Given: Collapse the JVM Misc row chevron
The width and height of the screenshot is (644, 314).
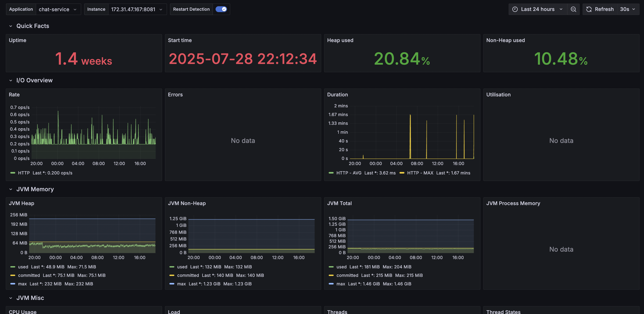Looking at the screenshot, I should (11, 298).
